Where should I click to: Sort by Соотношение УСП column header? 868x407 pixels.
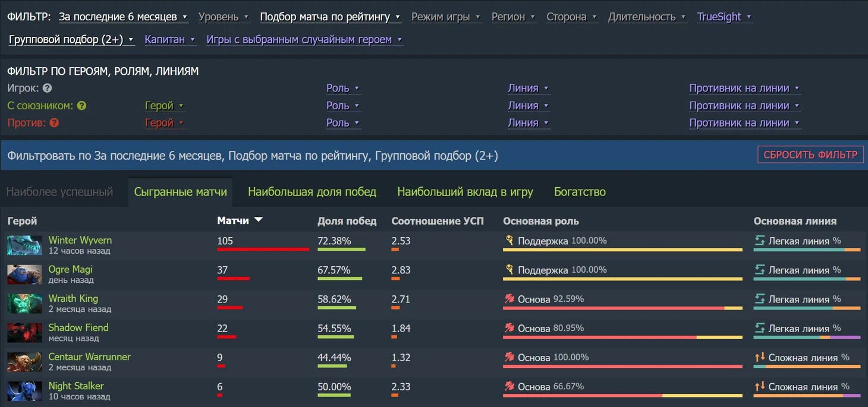[438, 221]
